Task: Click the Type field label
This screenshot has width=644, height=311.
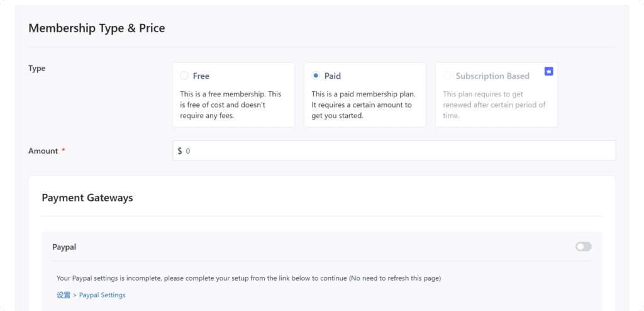Action: click(37, 68)
